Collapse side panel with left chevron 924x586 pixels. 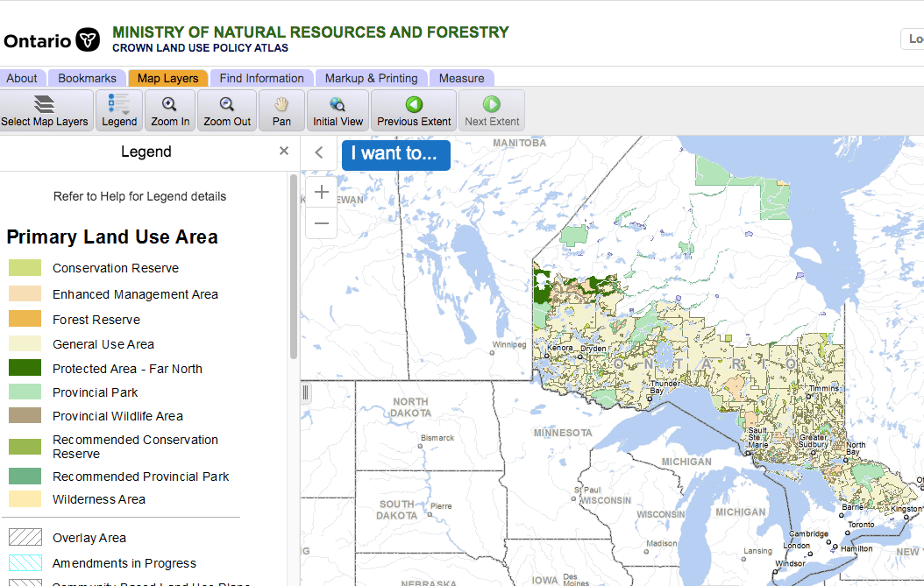tap(319, 153)
